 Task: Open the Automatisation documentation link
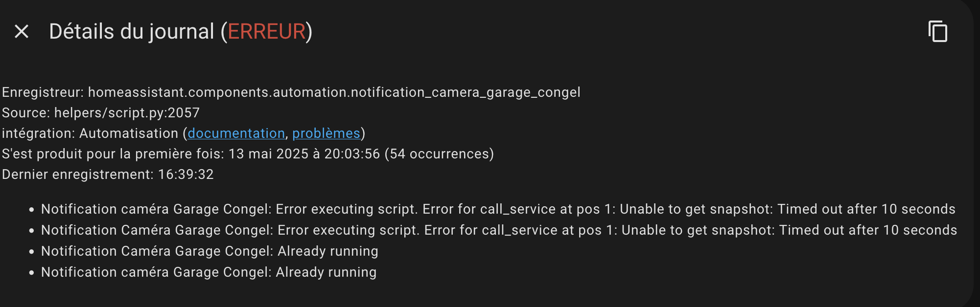tap(236, 133)
